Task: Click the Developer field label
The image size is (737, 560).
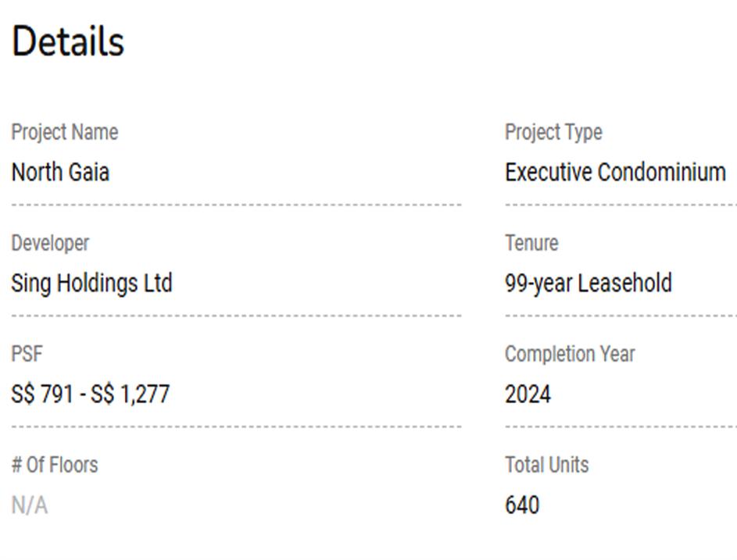Action: click(50, 243)
